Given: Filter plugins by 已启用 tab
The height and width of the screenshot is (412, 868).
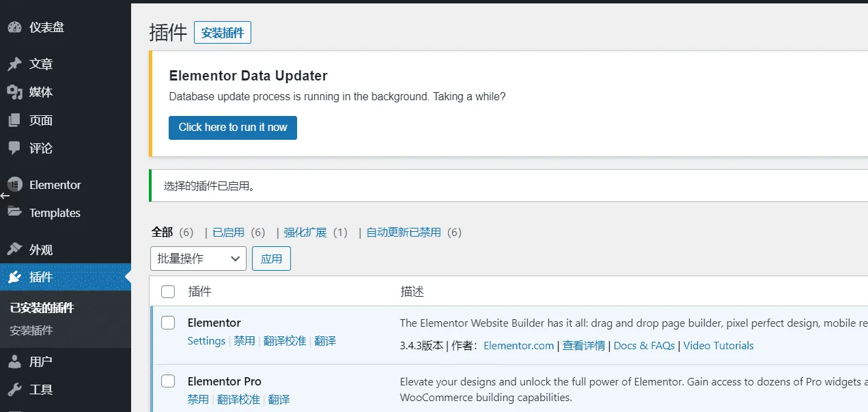Looking at the screenshot, I should coord(228,233).
